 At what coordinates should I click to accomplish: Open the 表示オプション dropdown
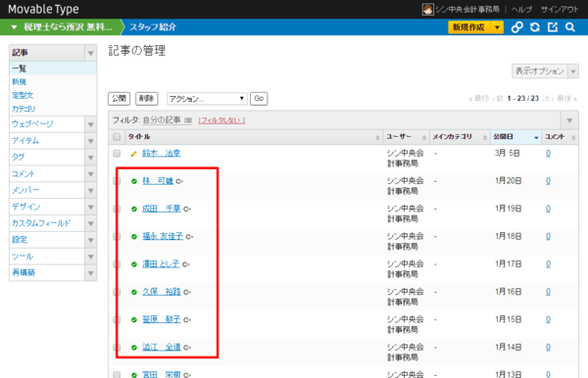[x=545, y=71]
